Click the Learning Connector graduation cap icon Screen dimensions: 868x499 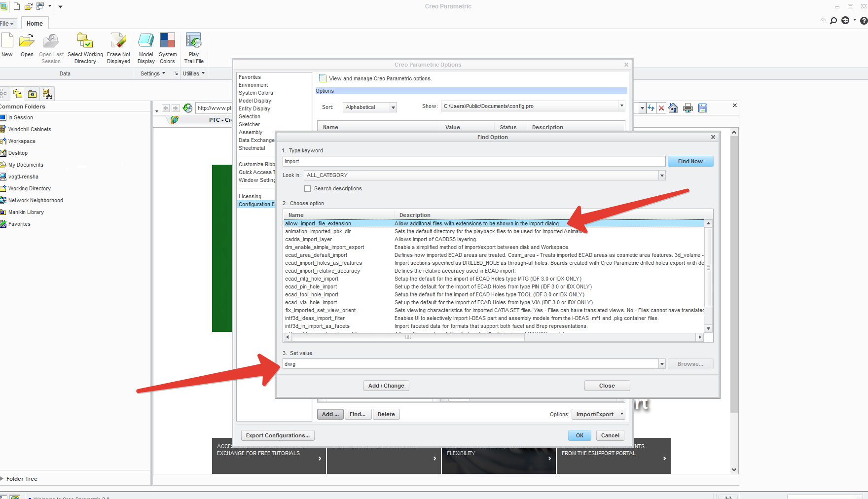(x=845, y=21)
